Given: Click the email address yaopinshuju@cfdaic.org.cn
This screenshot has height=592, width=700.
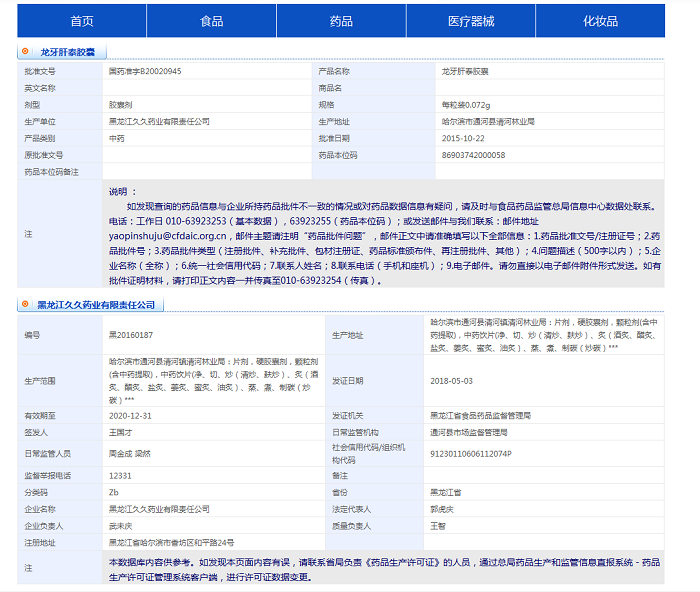Looking at the screenshot, I should click(168, 236).
